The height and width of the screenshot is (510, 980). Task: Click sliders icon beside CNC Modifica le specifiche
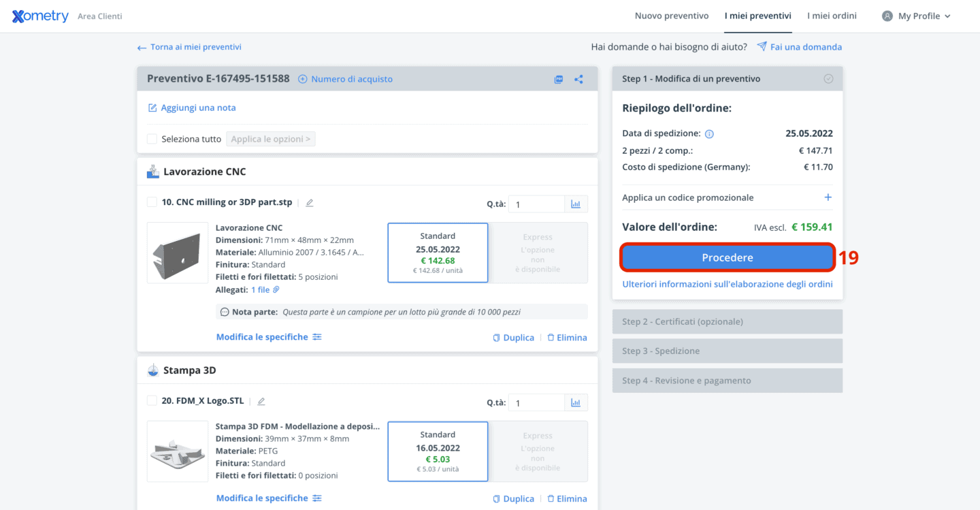click(x=317, y=337)
